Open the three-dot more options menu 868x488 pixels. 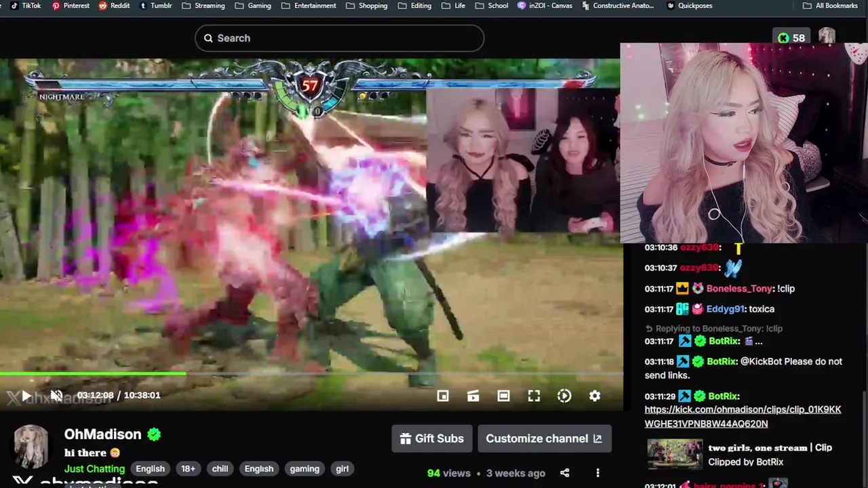tap(597, 473)
